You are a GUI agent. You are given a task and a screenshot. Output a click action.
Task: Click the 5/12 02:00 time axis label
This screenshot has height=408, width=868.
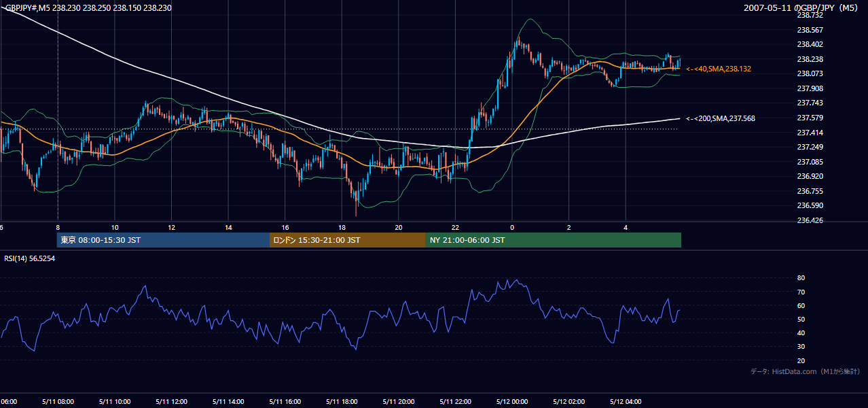pyautogui.click(x=568, y=401)
